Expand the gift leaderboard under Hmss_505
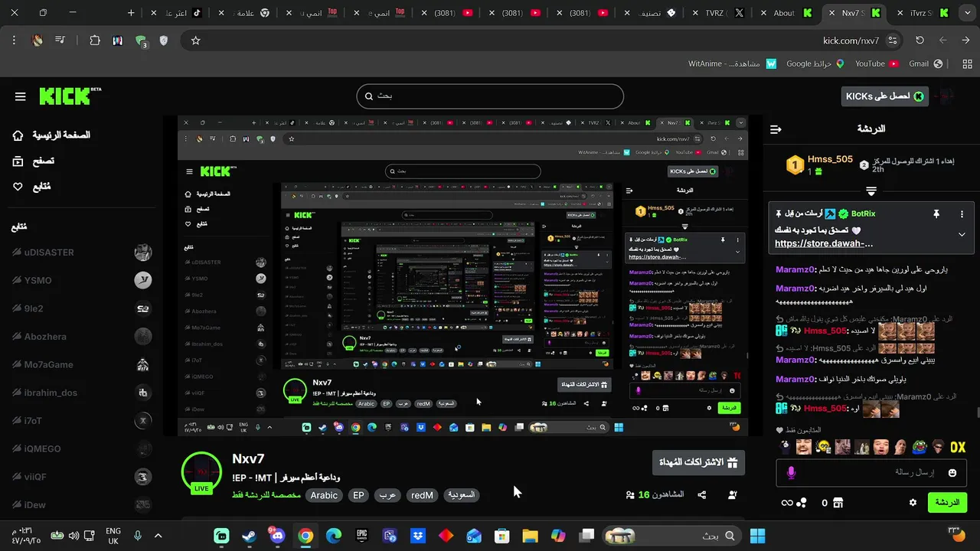 click(871, 191)
